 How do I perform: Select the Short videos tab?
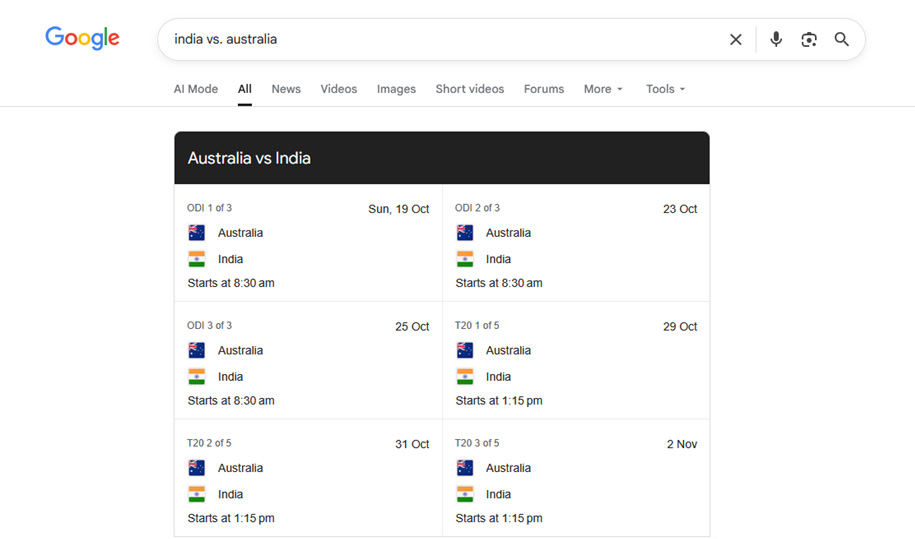470,89
